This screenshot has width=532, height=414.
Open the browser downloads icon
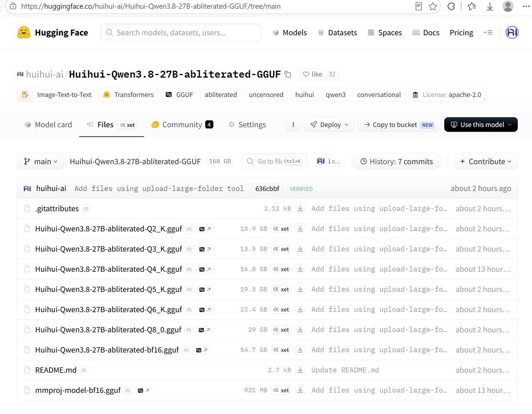[490, 6]
